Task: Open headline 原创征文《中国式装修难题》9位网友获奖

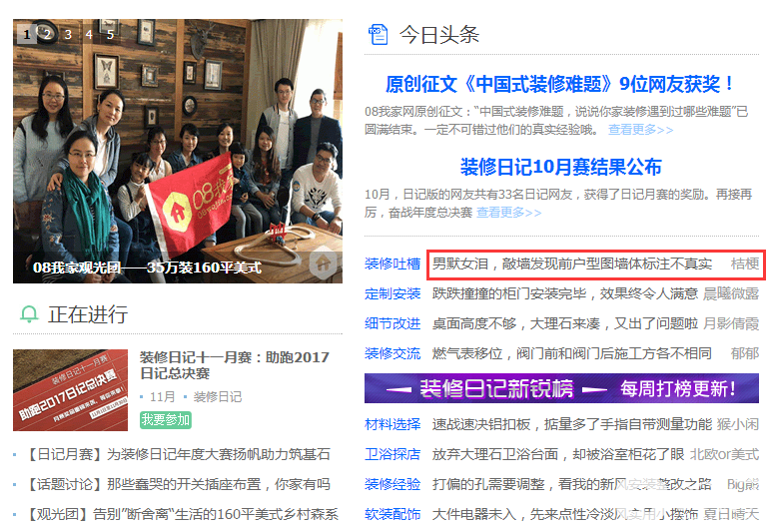Action: pyautogui.click(x=559, y=84)
